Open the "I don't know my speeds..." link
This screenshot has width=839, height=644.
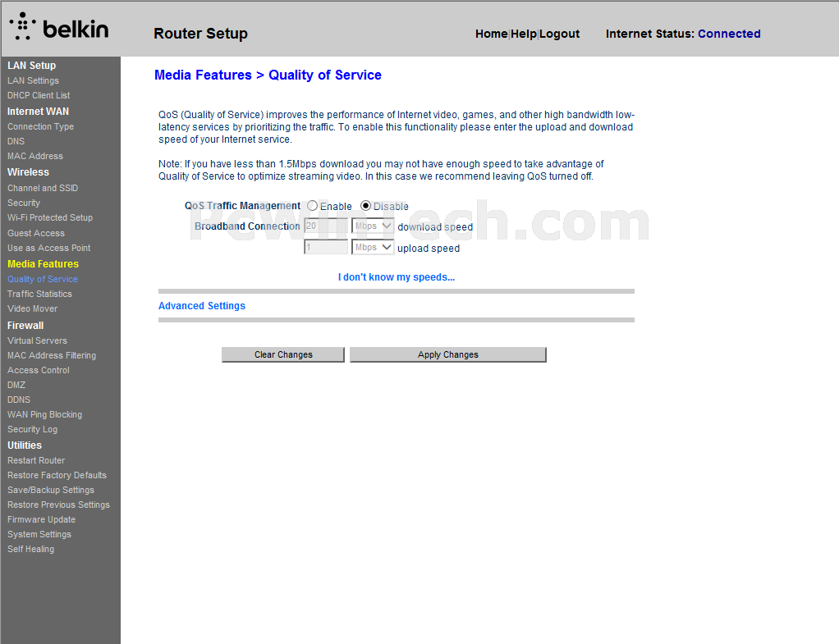click(397, 277)
